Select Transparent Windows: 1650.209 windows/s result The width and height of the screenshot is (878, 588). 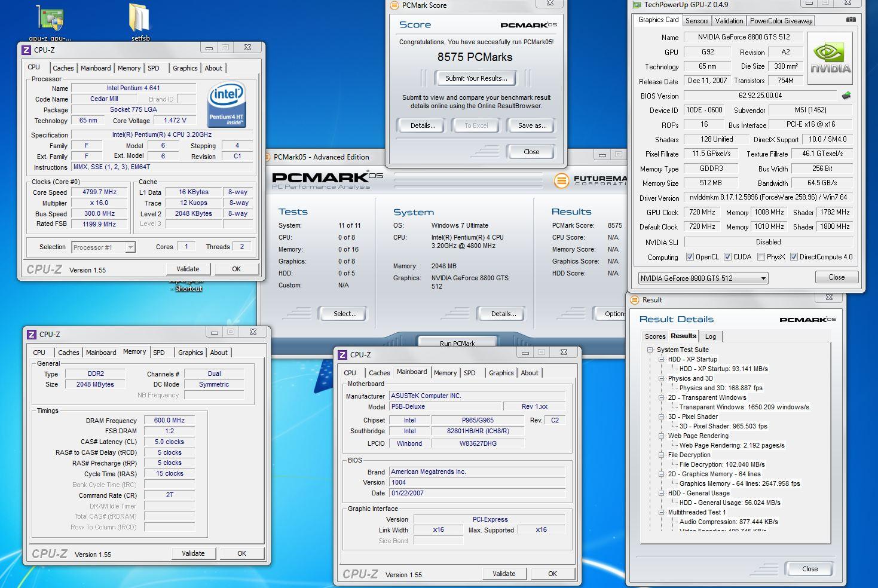coord(744,407)
